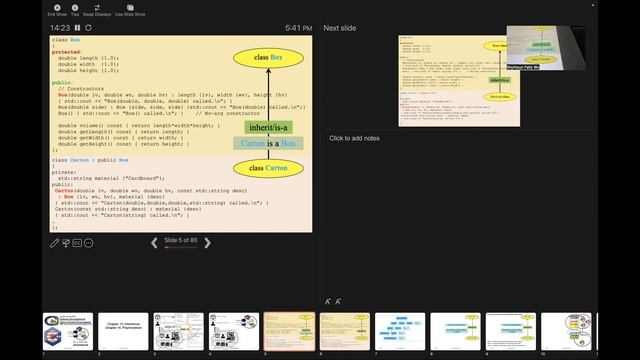Click the current slide main view
Screen dimensions: 640x360
tap(181, 134)
